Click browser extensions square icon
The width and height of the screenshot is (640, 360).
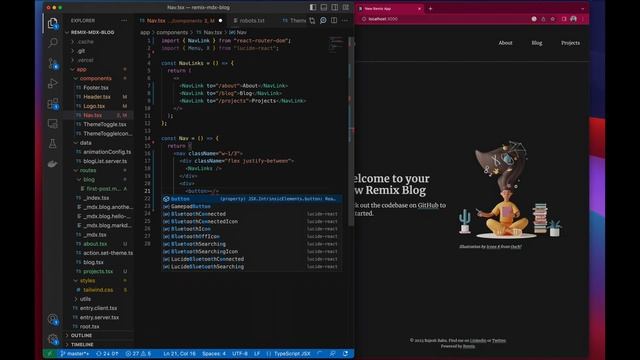(x=564, y=19)
